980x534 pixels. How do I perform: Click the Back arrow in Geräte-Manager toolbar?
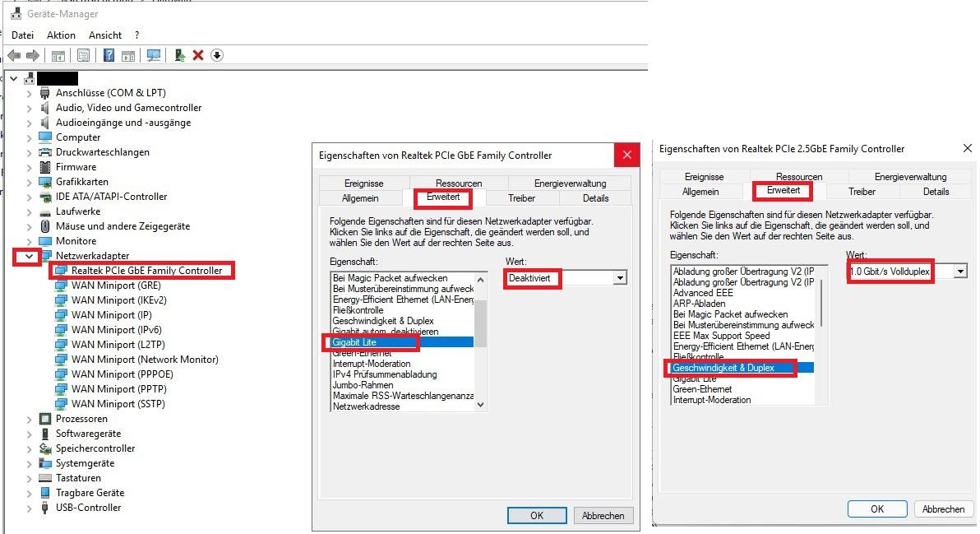pyautogui.click(x=14, y=56)
